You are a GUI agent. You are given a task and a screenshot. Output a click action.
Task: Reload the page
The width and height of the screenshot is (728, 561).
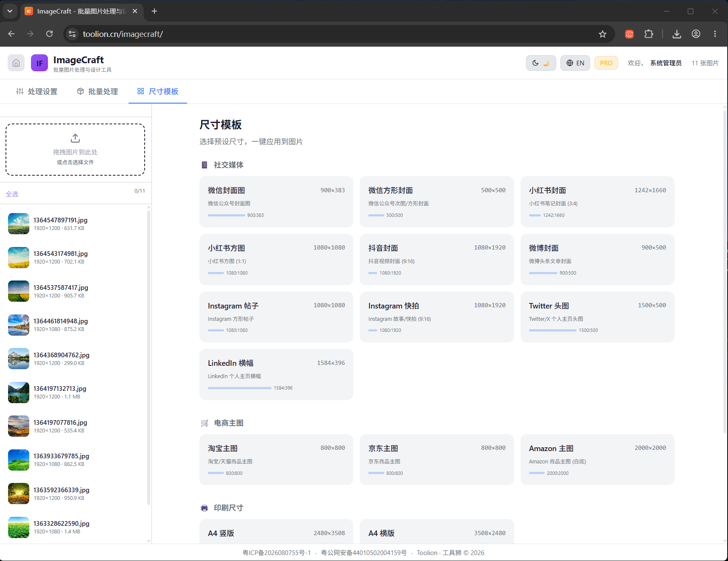50,34
